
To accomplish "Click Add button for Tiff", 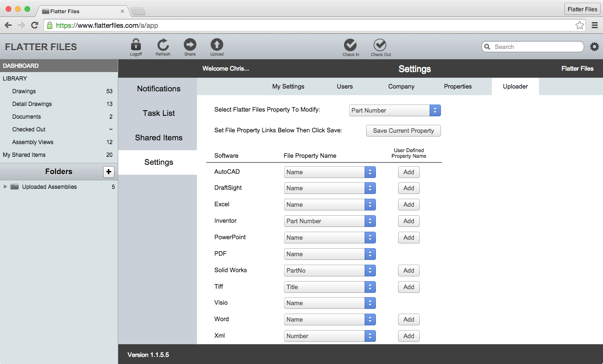I will click(x=409, y=287).
